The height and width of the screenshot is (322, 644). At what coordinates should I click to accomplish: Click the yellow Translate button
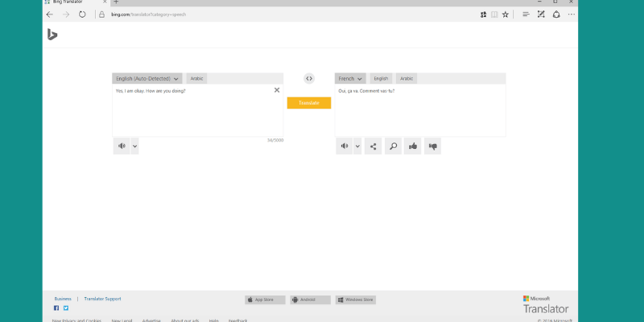(309, 103)
